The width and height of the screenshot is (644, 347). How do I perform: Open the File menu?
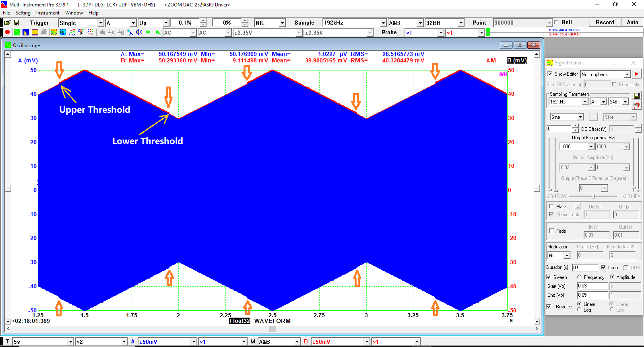point(6,13)
